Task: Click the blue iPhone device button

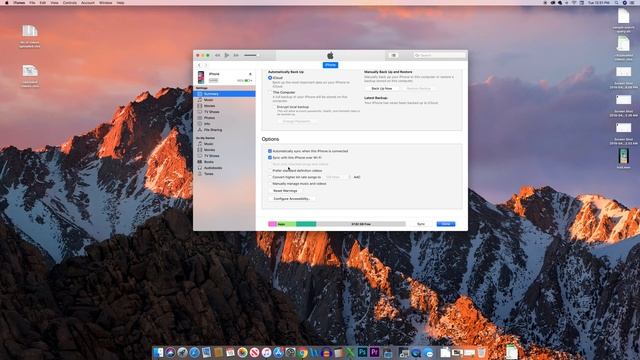Action: (330, 65)
